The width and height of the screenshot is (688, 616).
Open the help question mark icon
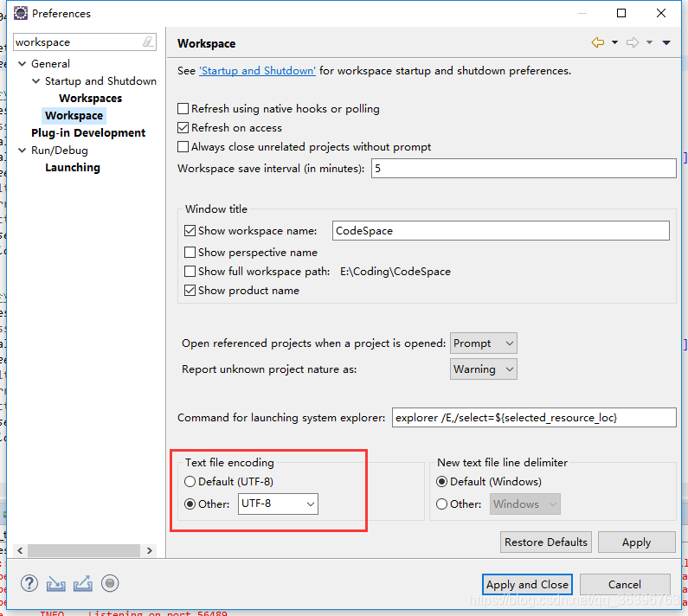29,583
